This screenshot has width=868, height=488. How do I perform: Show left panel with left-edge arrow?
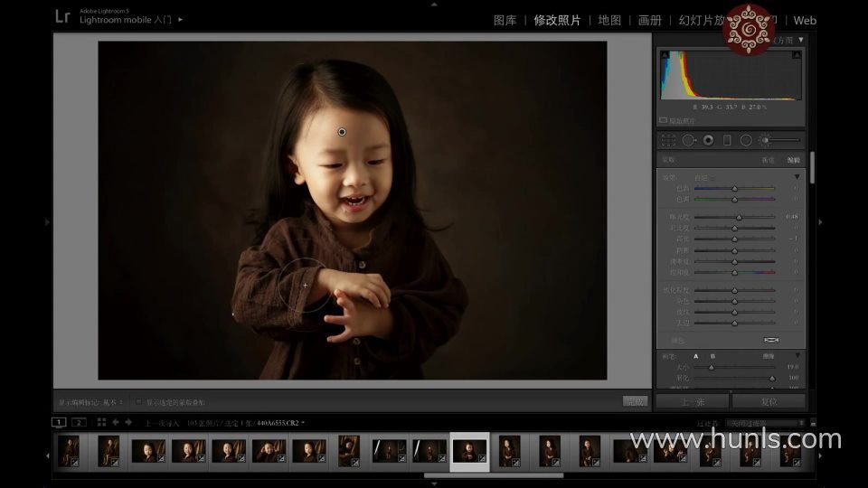click(48, 222)
